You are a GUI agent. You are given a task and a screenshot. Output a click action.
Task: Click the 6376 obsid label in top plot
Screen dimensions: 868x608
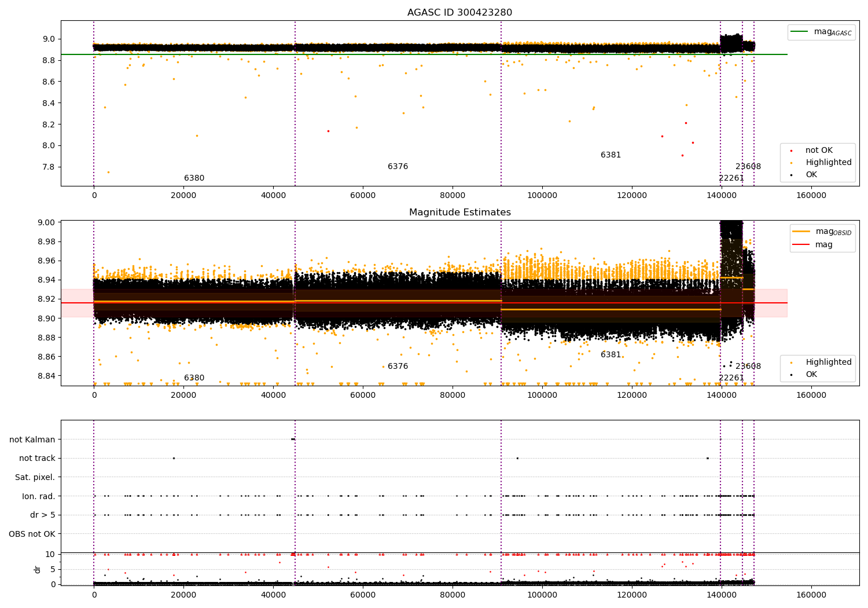tap(398, 167)
